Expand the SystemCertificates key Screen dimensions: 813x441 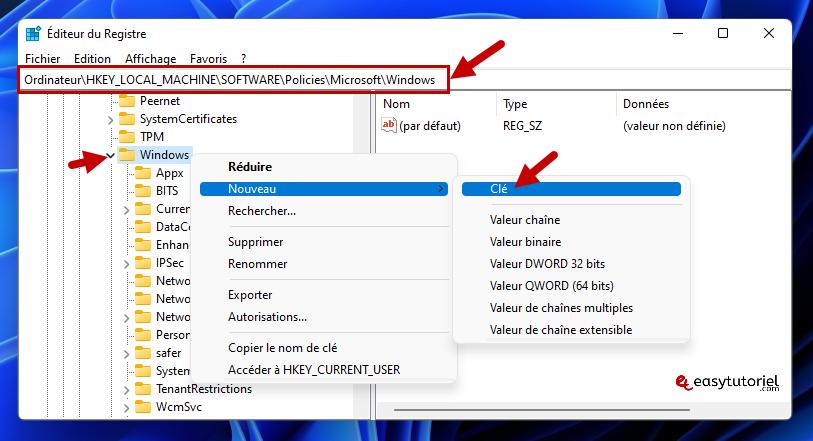tap(110, 120)
